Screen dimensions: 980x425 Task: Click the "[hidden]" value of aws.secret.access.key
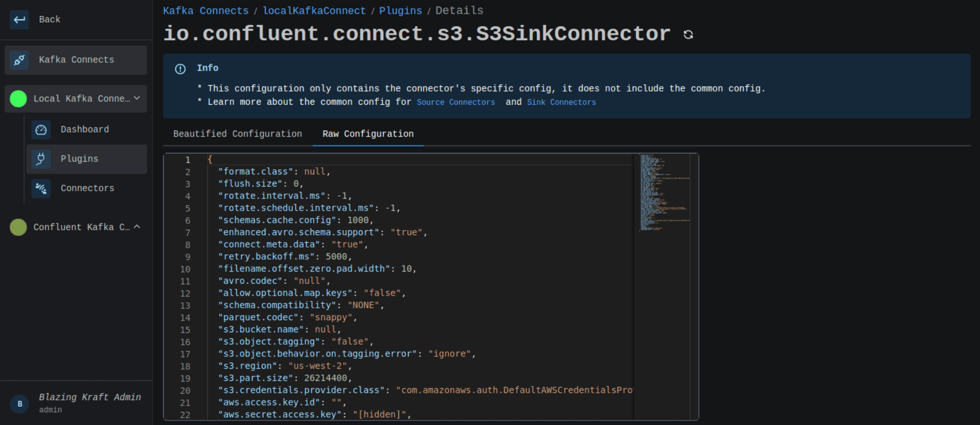(380, 415)
